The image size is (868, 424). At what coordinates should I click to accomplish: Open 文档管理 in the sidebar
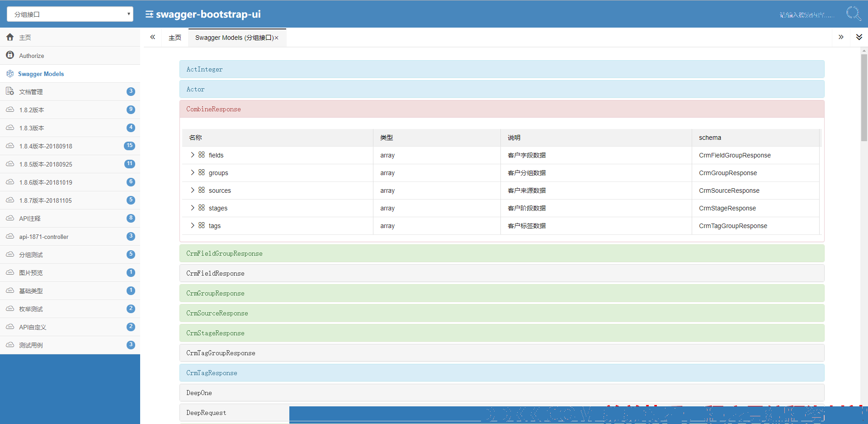click(70, 91)
